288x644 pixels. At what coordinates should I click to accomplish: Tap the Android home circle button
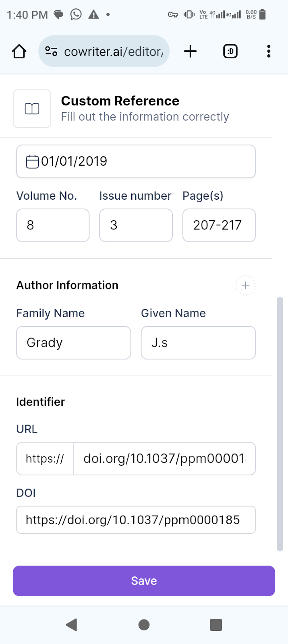coord(144,625)
